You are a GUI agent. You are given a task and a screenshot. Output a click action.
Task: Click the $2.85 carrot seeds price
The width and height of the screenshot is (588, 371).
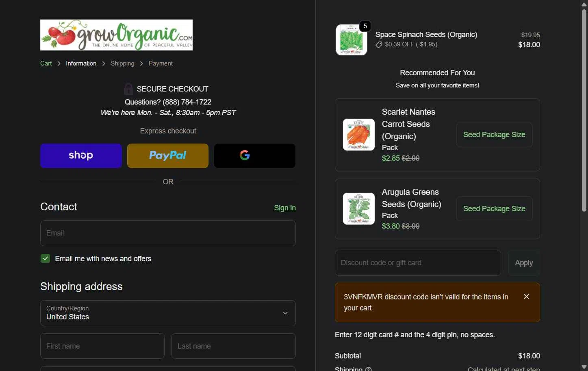pyautogui.click(x=391, y=158)
